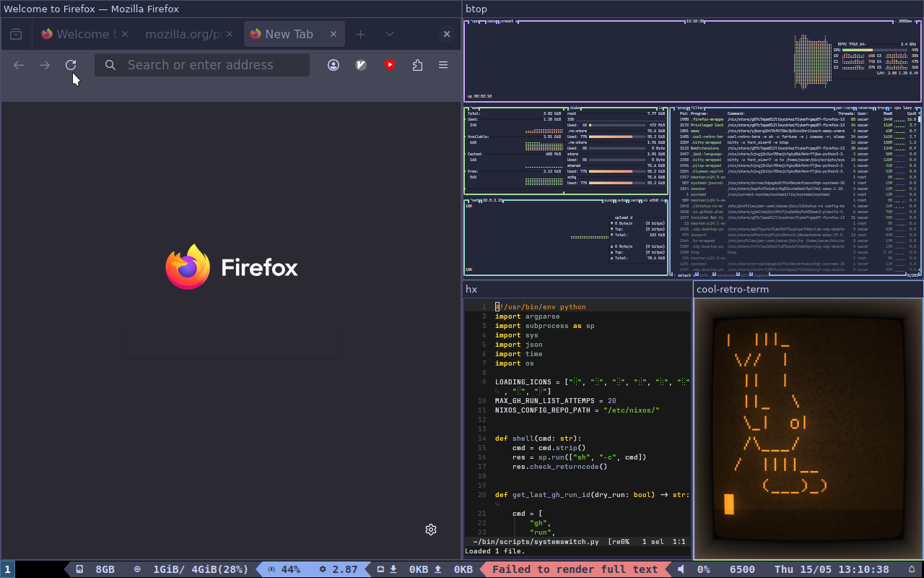Image resolution: width=924 pixels, height=578 pixels.
Task: Toggle reverse sorting in btop
Action: pos(866,108)
